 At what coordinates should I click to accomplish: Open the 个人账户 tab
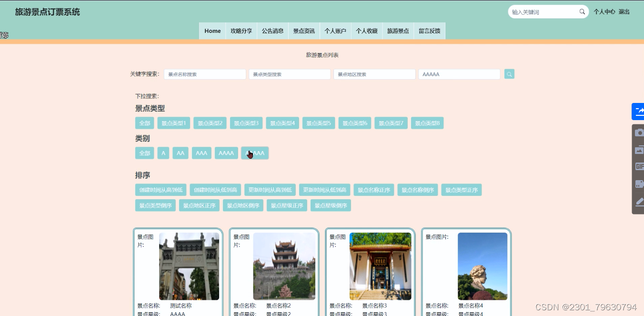click(x=335, y=31)
